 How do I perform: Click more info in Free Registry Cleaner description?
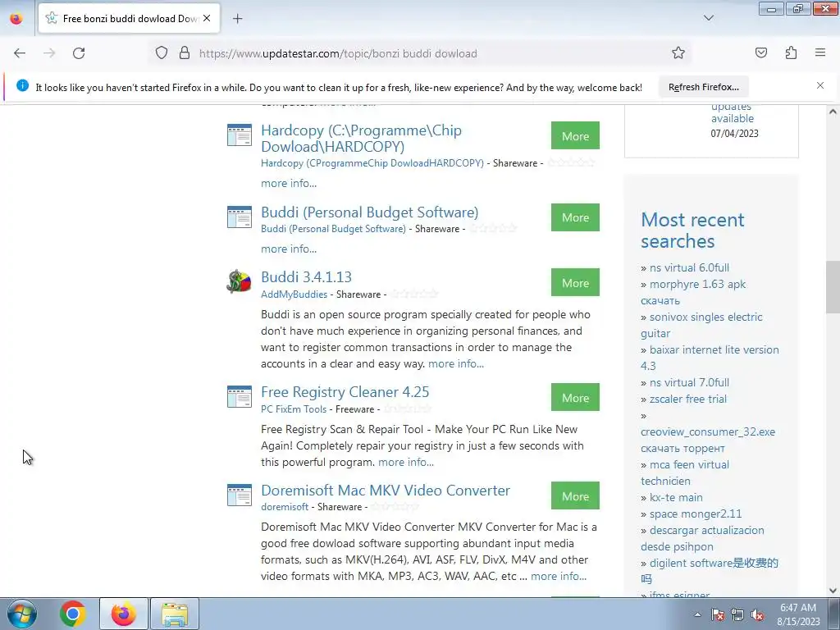[406, 463]
